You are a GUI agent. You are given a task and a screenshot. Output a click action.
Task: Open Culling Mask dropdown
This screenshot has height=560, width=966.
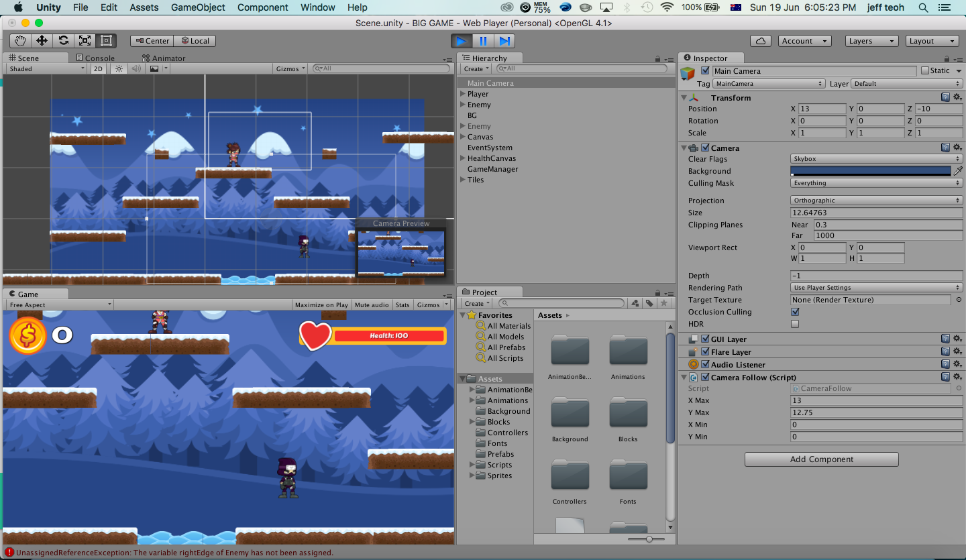tap(877, 183)
